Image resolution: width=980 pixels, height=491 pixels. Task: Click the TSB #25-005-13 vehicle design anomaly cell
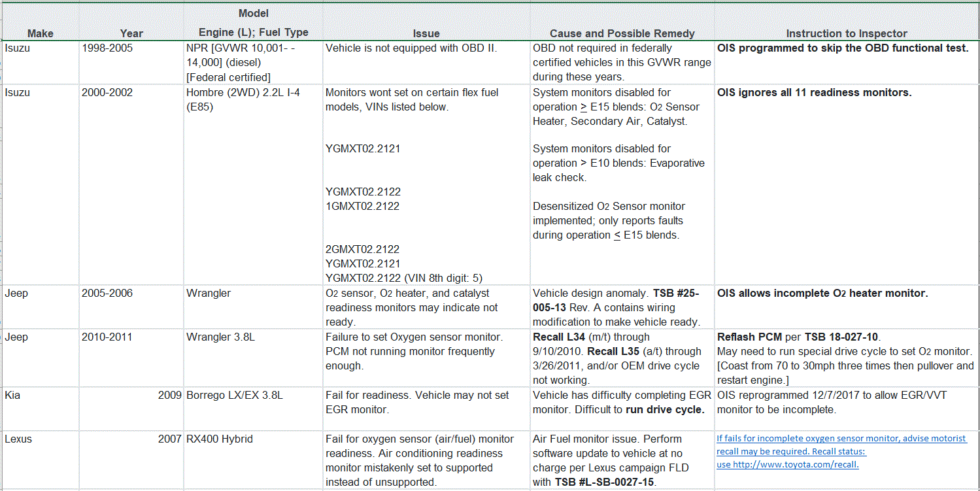(x=622, y=307)
